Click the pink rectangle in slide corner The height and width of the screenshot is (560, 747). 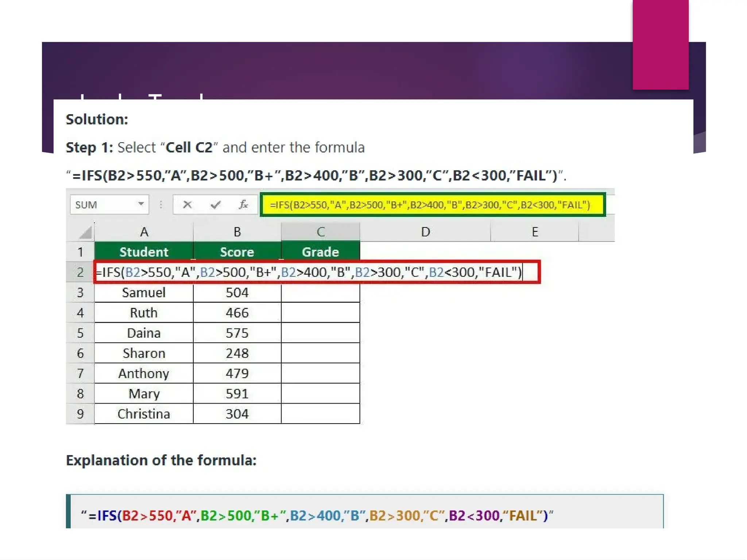(x=660, y=44)
